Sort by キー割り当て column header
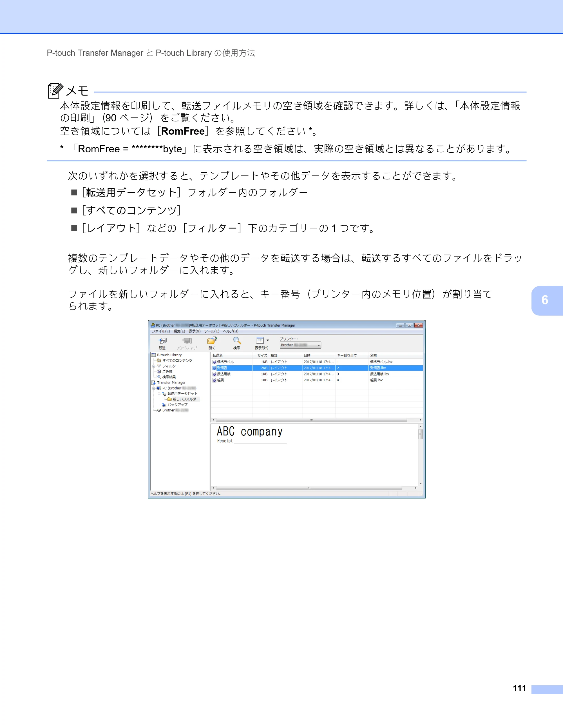The width and height of the screenshot is (563, 728). coord(352,355)
